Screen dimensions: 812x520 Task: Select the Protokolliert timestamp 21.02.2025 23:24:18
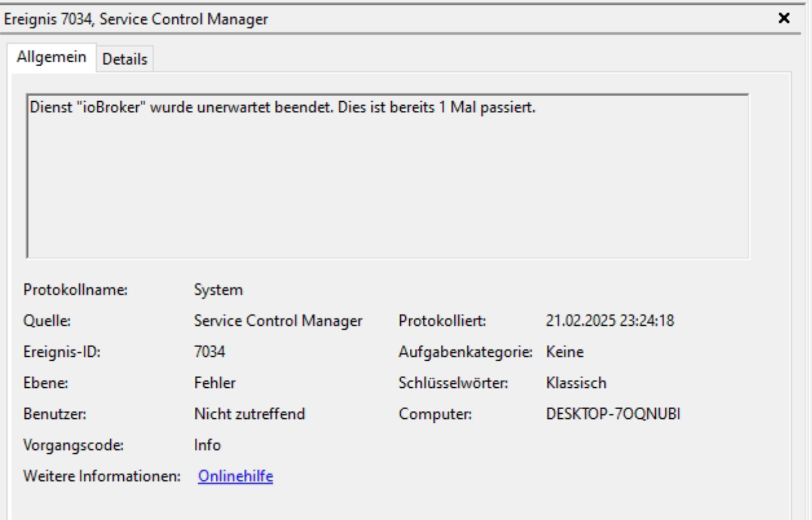point(610,321)
